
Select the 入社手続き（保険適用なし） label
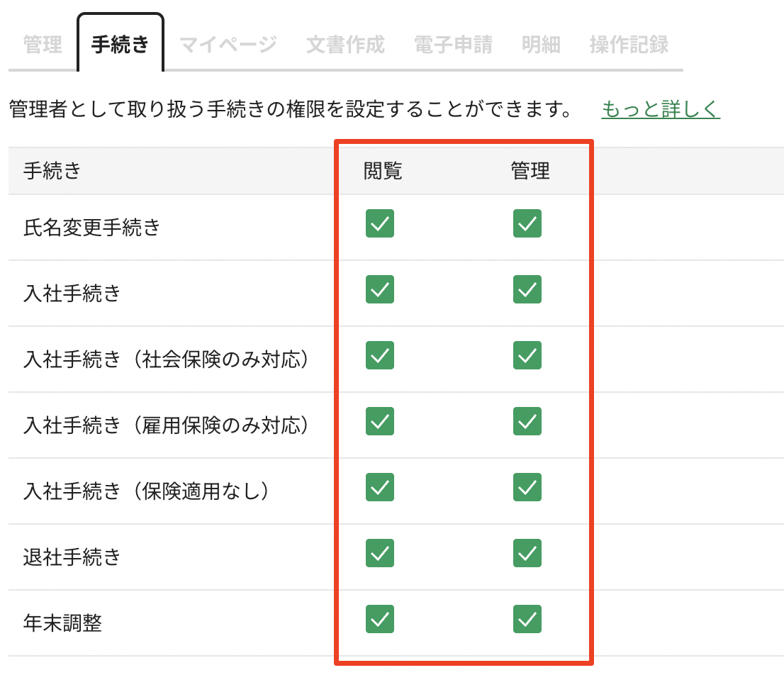(x=147, y=491)
